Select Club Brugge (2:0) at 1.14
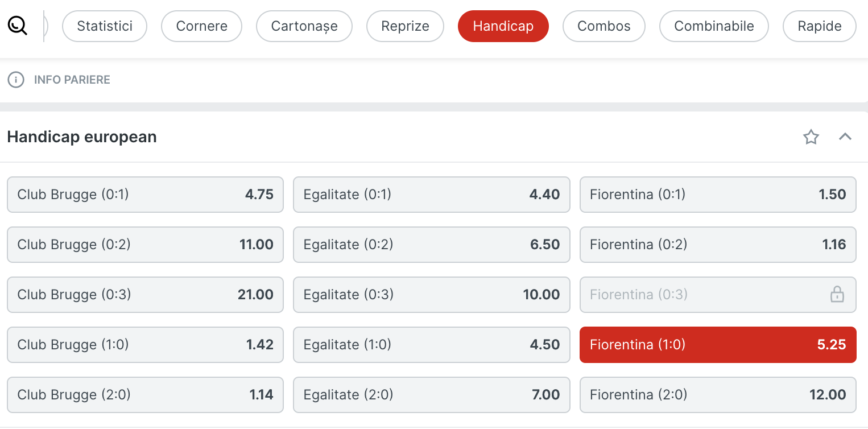 click(x=145, y=395)
